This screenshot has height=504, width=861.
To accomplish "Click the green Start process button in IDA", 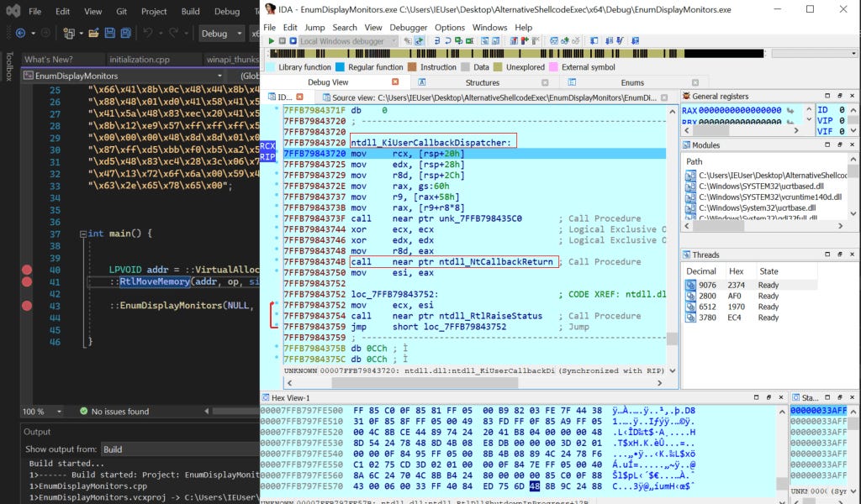I will 270,41.
